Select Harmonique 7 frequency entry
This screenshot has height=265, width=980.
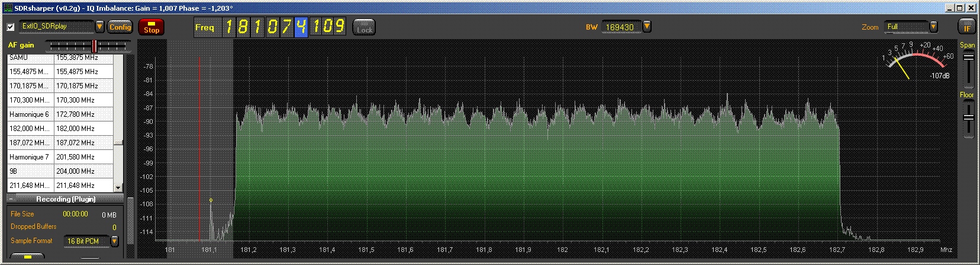[x=60, y=157]
